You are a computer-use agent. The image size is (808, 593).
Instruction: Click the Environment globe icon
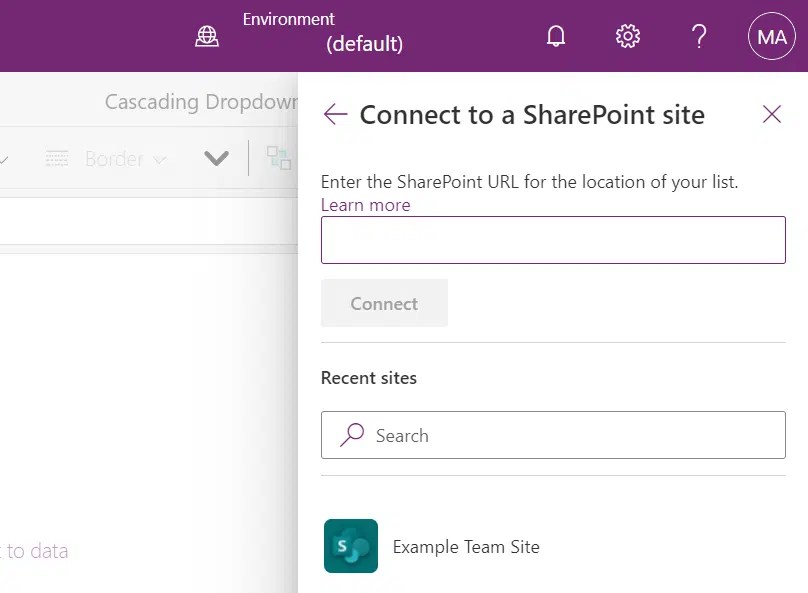207,35
